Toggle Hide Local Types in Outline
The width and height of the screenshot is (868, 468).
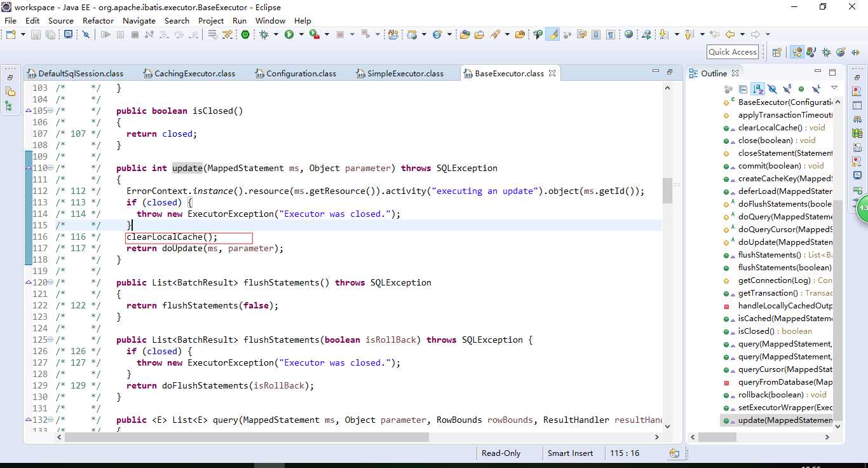click(817, 89)
